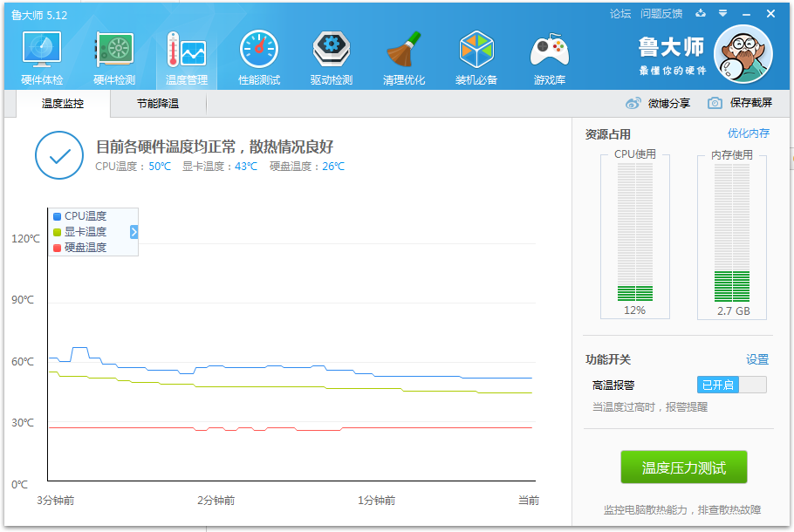The height and width of the screenshot is (532, 794).
Task: Switch to 节能降温 tab
Action: (158, 104)
